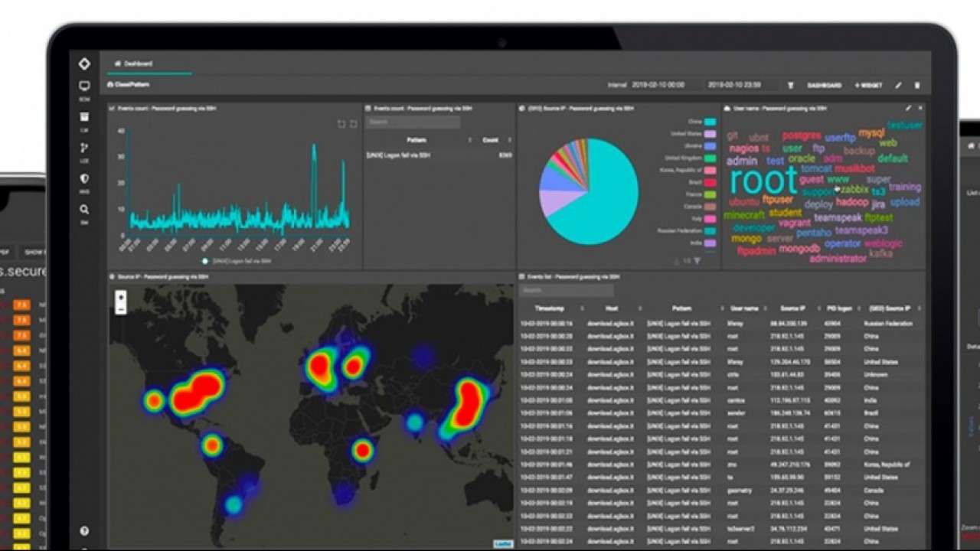
Task: Zoom in on the heat map
Action: pos(120,296)
